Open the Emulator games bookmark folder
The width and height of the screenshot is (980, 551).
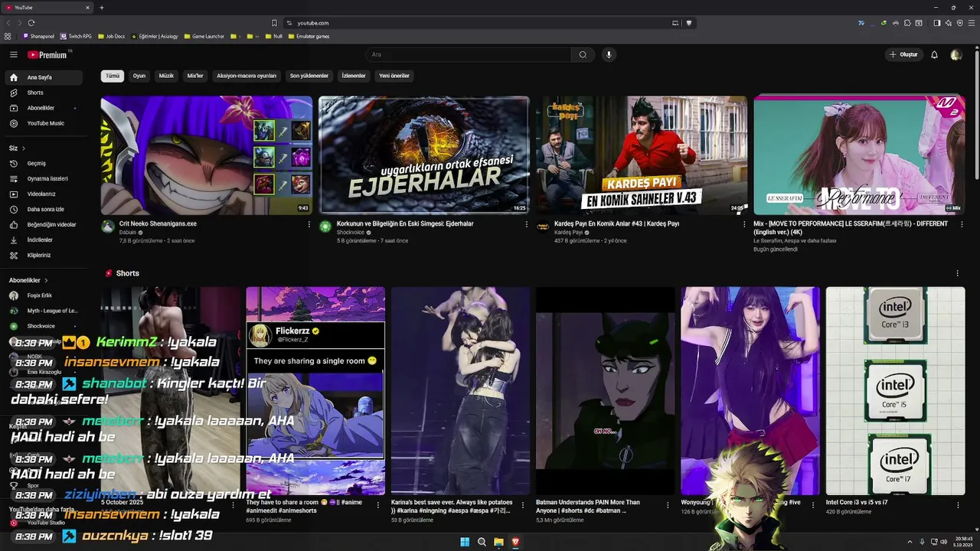click(309, 36)
